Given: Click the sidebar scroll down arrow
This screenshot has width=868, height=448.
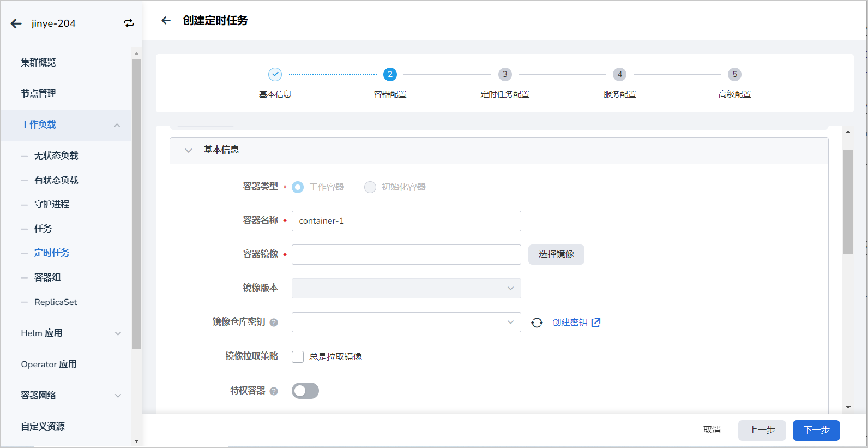Looking at the screenshot, I should [136, 441].
